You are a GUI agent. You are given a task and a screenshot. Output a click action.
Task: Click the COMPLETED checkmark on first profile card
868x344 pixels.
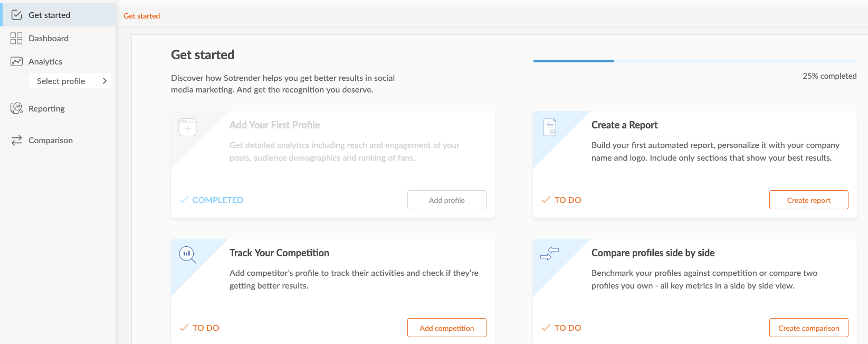click(184, 200)
